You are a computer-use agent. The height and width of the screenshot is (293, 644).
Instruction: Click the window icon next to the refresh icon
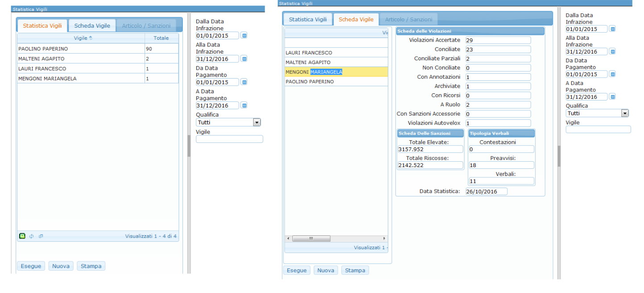(41, 236)
